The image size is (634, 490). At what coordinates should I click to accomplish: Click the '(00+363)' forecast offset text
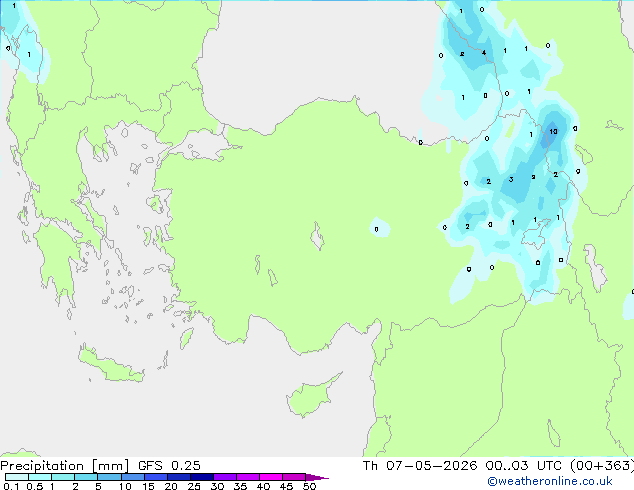[602, 466]
